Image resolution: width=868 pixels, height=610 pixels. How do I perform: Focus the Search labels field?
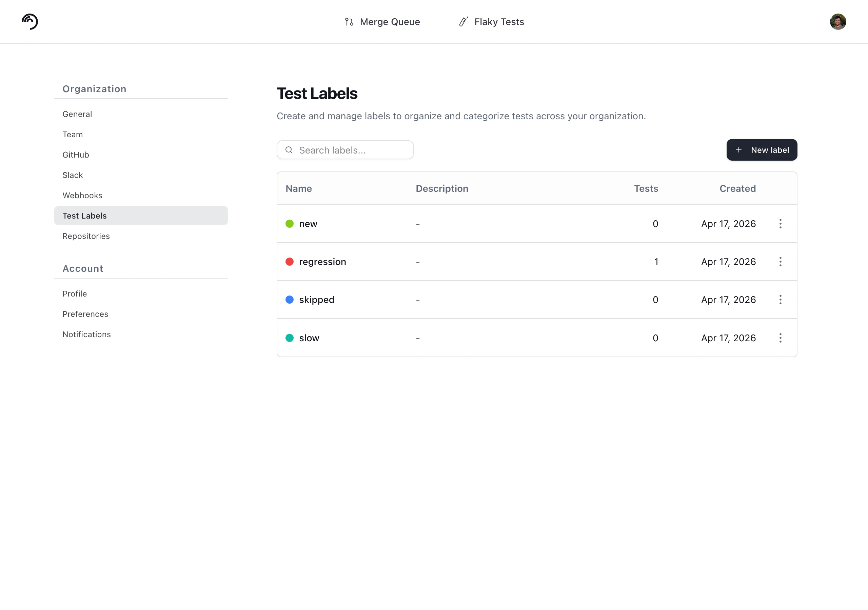coord(345,150)
